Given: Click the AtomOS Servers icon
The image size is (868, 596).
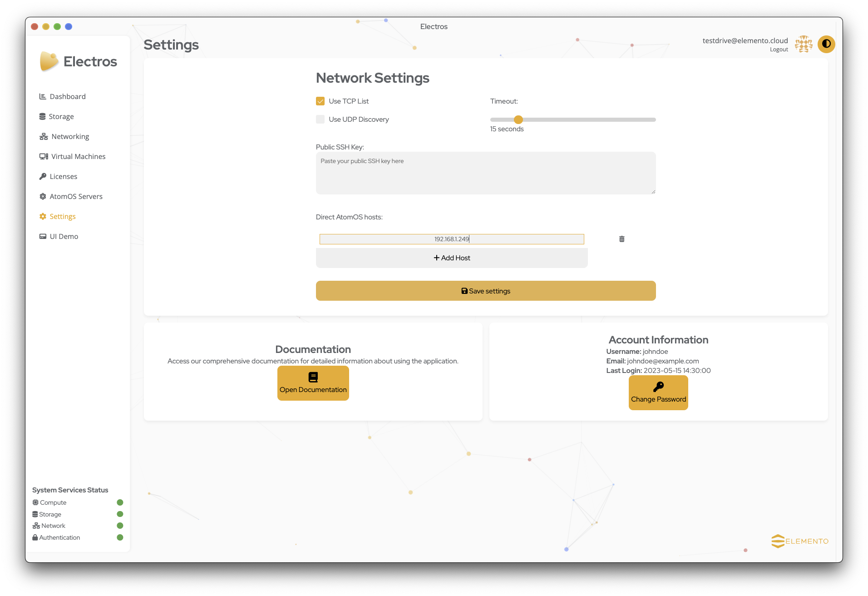Looking at the screenshot, I should point(43,196).
